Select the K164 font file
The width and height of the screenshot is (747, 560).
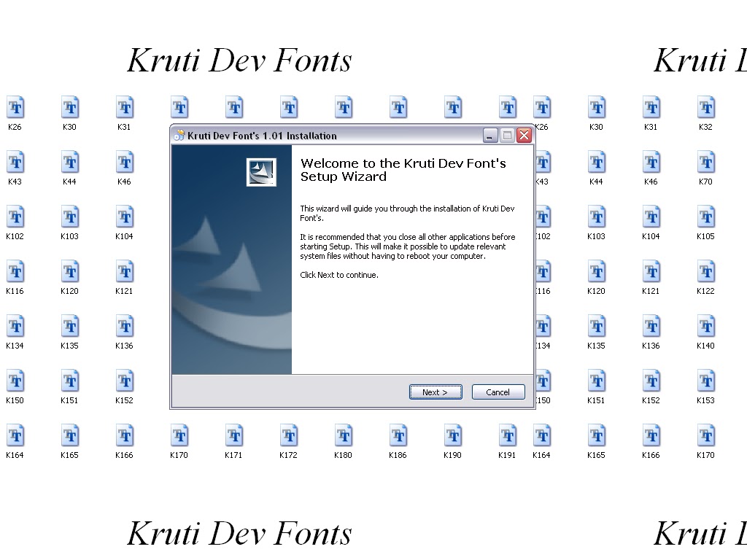point(15,436)
